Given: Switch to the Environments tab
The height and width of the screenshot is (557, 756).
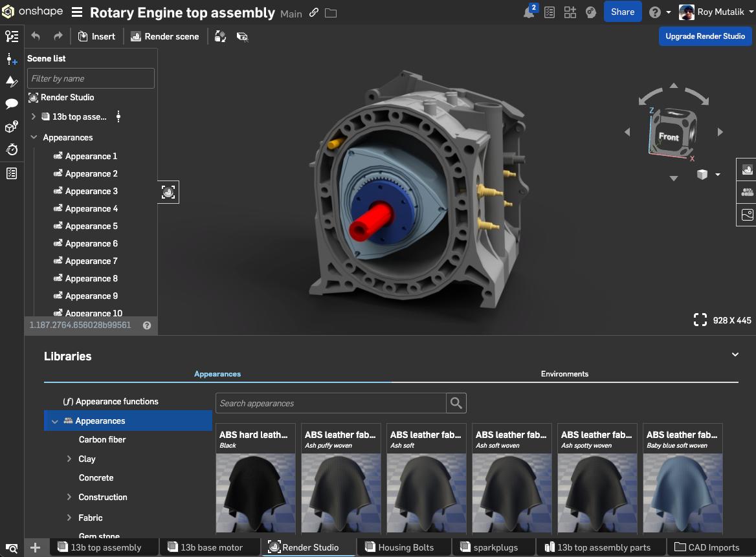Looking at the screenshot, I should click(x=564, y=374).
